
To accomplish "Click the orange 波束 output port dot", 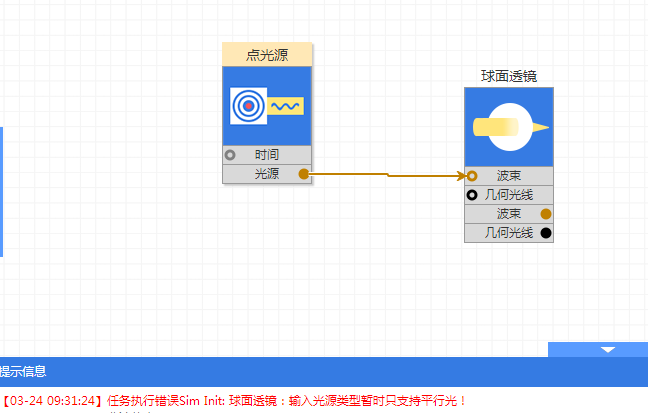I will [x=546, y=214].
